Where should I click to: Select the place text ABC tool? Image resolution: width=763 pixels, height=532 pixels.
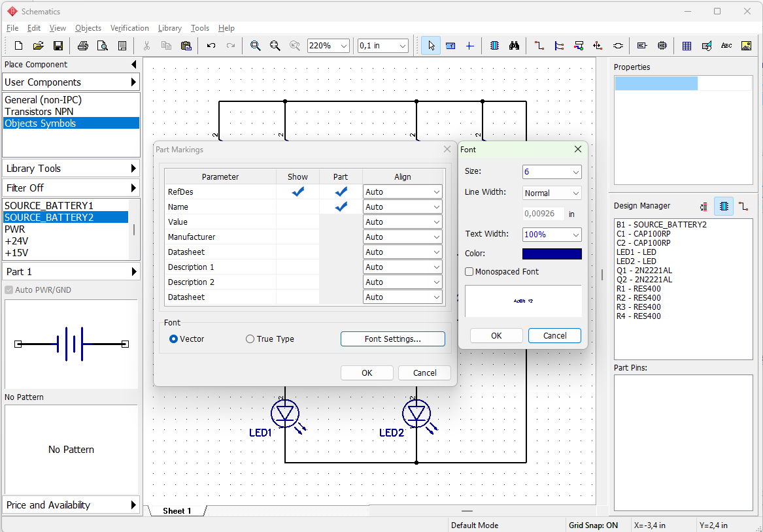pyautogui.click(x=726, y=46)
